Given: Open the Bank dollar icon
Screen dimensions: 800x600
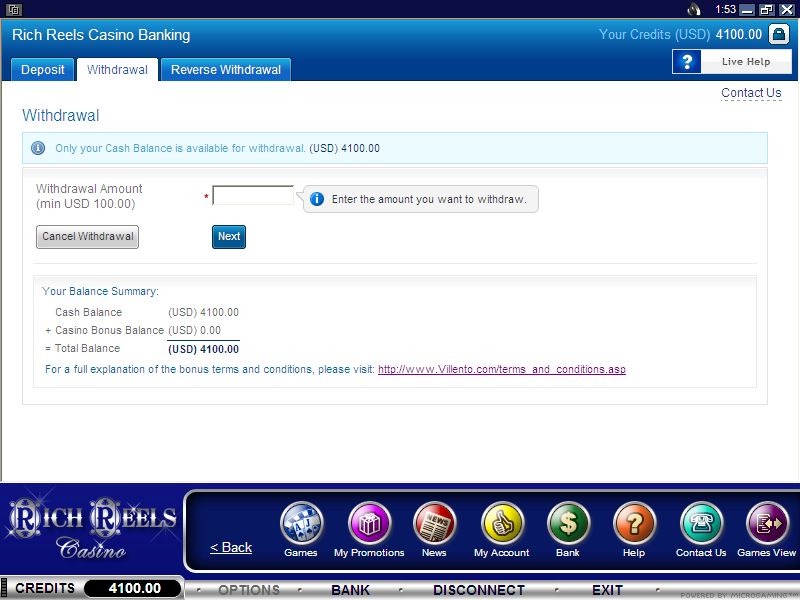Looking at the screenshot, I should [x=568, y=523].
